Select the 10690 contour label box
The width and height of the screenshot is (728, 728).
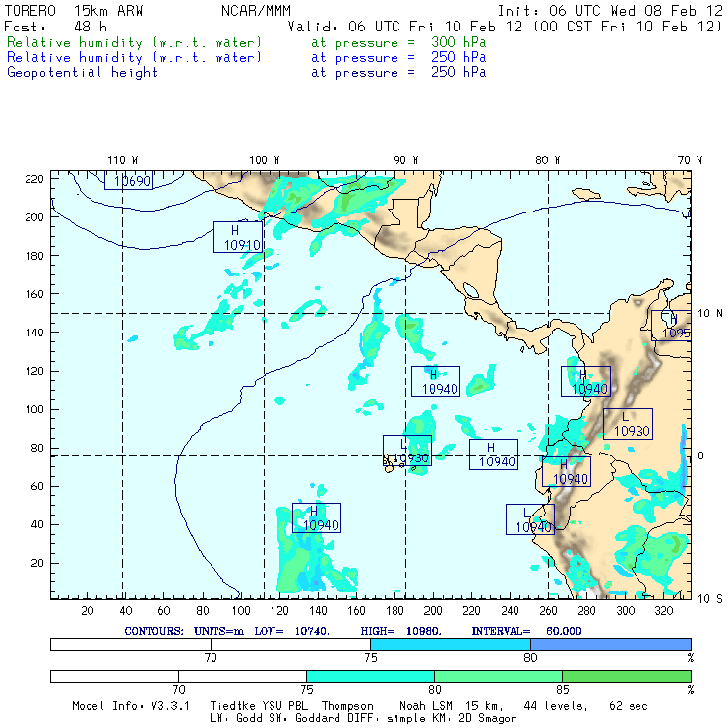[x=129, y=180]
